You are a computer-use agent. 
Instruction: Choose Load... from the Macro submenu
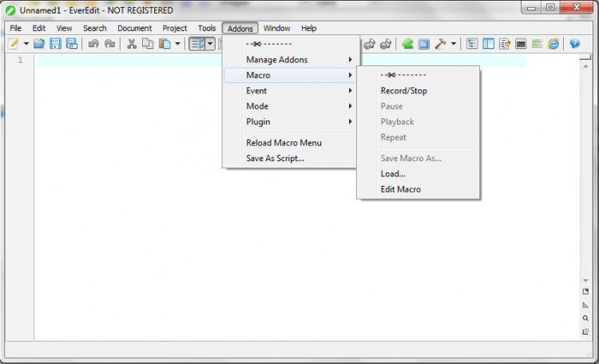point(393,173)
